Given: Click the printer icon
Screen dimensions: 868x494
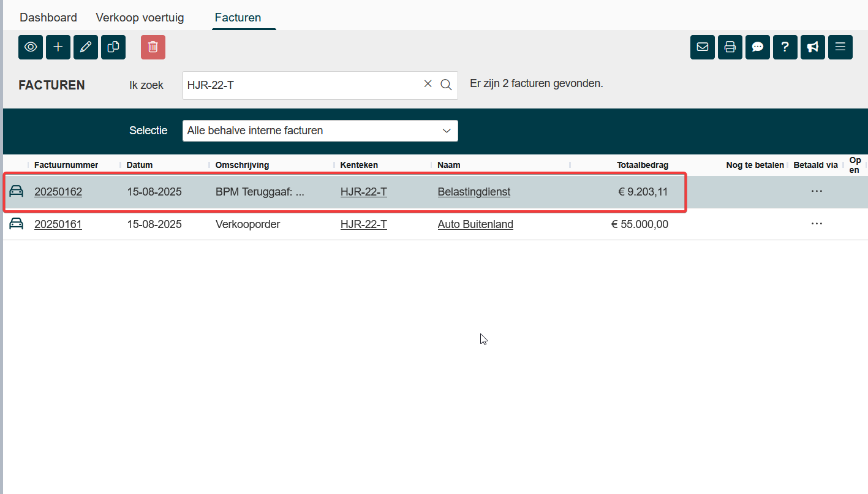Looking at the screenshot, I should pyautogui.click(x=730, y=47).
